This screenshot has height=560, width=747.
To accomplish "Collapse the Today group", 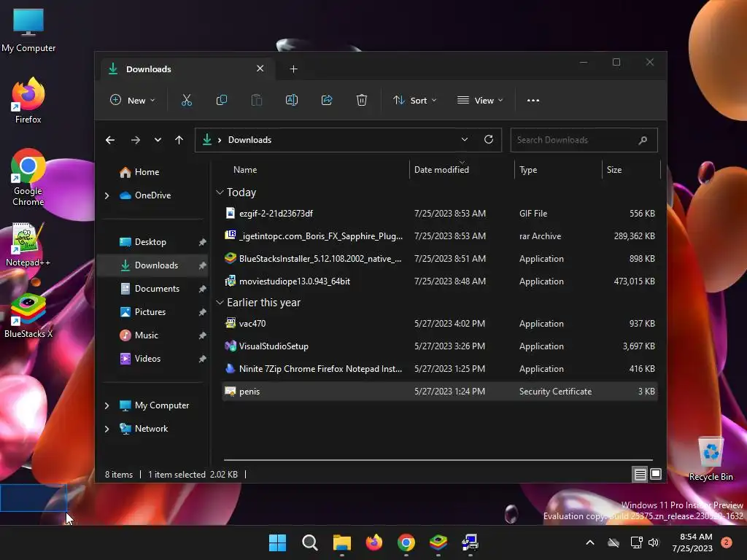I will point(220,192).
